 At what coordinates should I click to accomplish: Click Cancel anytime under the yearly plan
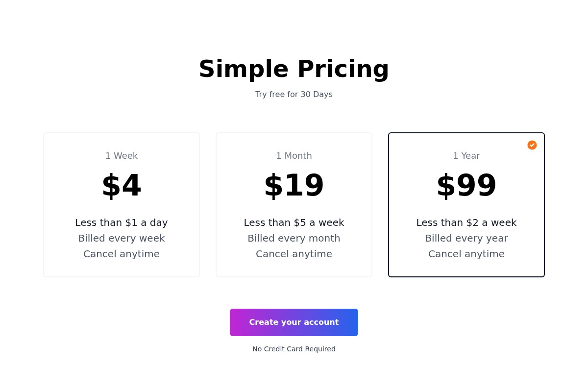pos(466,254)
